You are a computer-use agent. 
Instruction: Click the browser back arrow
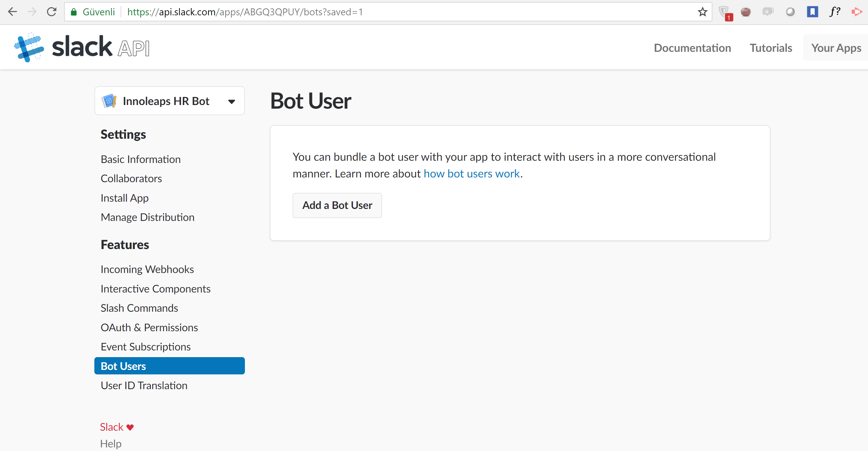tap(13, 12)
